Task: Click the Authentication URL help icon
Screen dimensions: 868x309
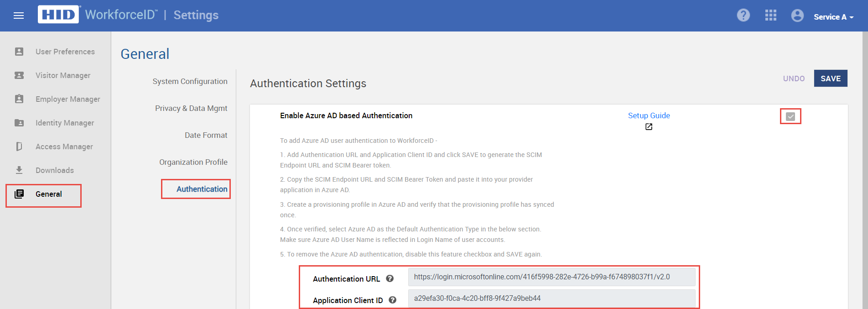Action: point(390,278)
